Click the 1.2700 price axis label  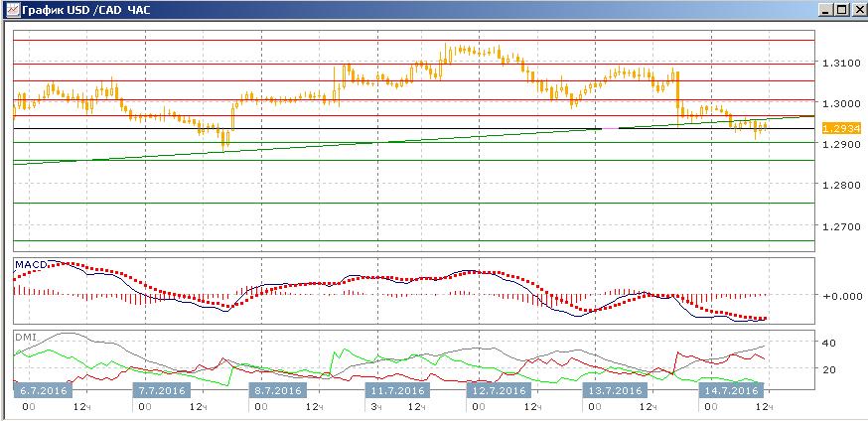coord(841,225)
